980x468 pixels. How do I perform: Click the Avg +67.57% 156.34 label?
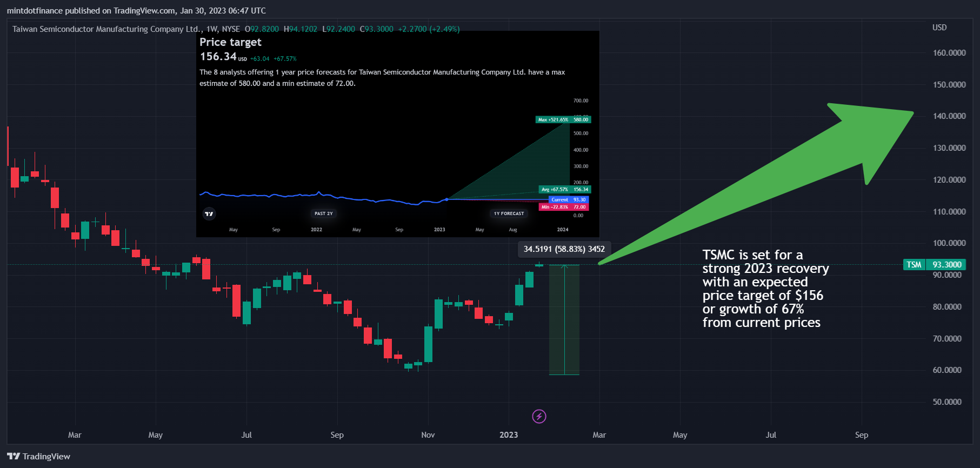(565, 189)
